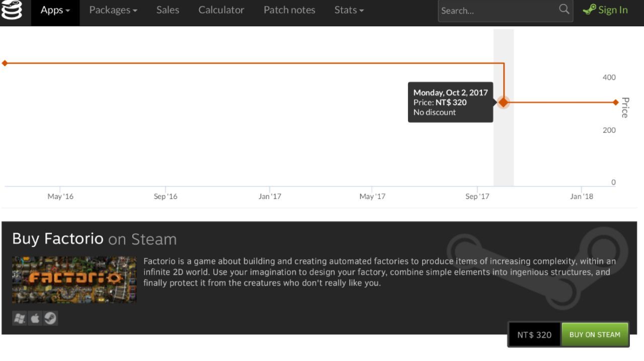This screenshot has height=361, width=644.
Task: Click the Windows platform icon
Action: tap(20, 318)
